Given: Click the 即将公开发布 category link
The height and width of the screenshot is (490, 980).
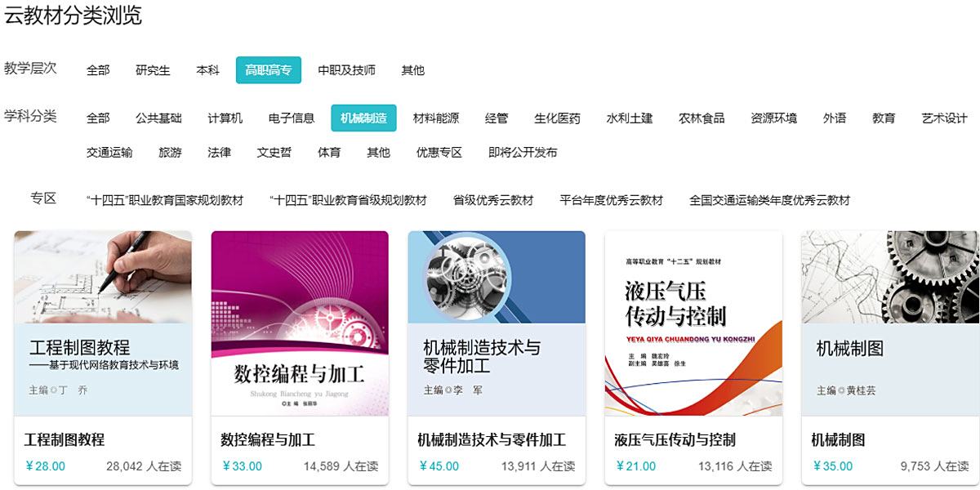Looking at the screenshot, I should click(x=523, y=153).
